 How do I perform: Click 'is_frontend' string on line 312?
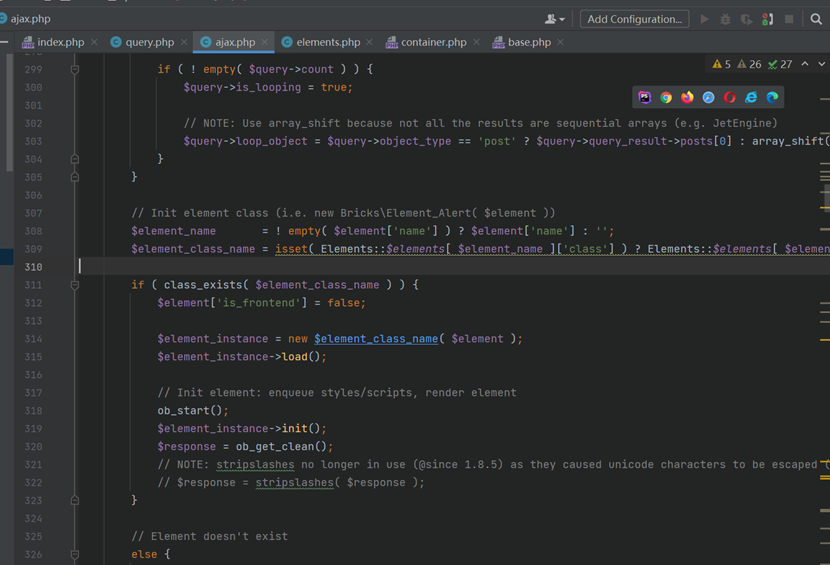(258, 303)
